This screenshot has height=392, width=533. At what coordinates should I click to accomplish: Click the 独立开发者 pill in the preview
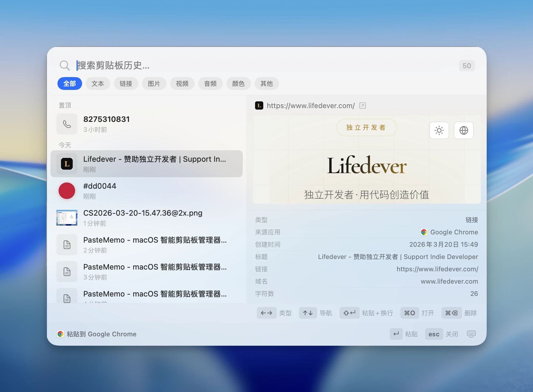pyautogui.click(x=366, y=127)
